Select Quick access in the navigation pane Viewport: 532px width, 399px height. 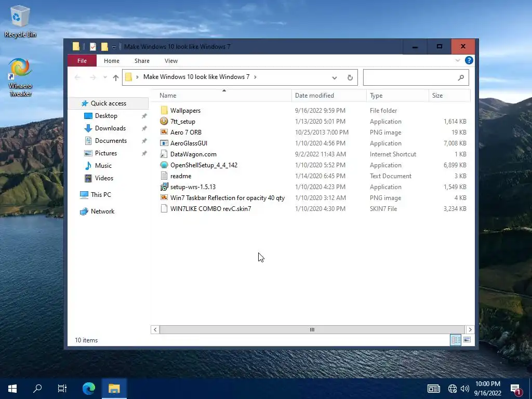tap(108, 103)
